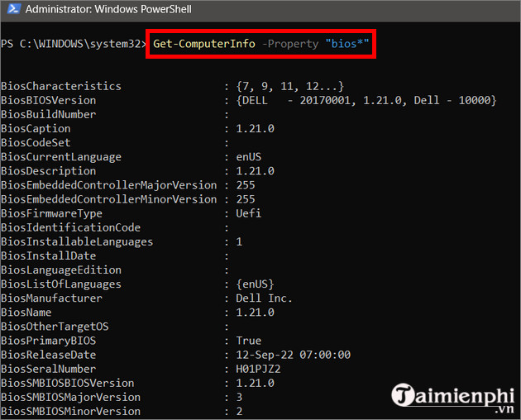Click the BiosBIOSVersion value with DELL
Image resolution: width=521 pixels, height=420 pixels.
tap(365, 100)
